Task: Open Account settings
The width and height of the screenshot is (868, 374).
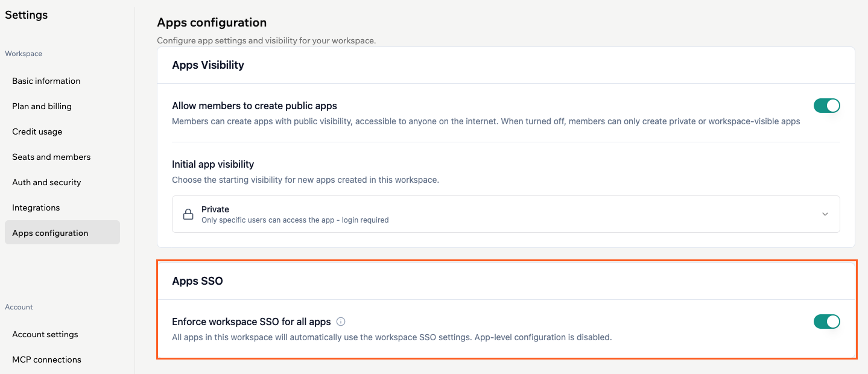Action: pos(45,334)
